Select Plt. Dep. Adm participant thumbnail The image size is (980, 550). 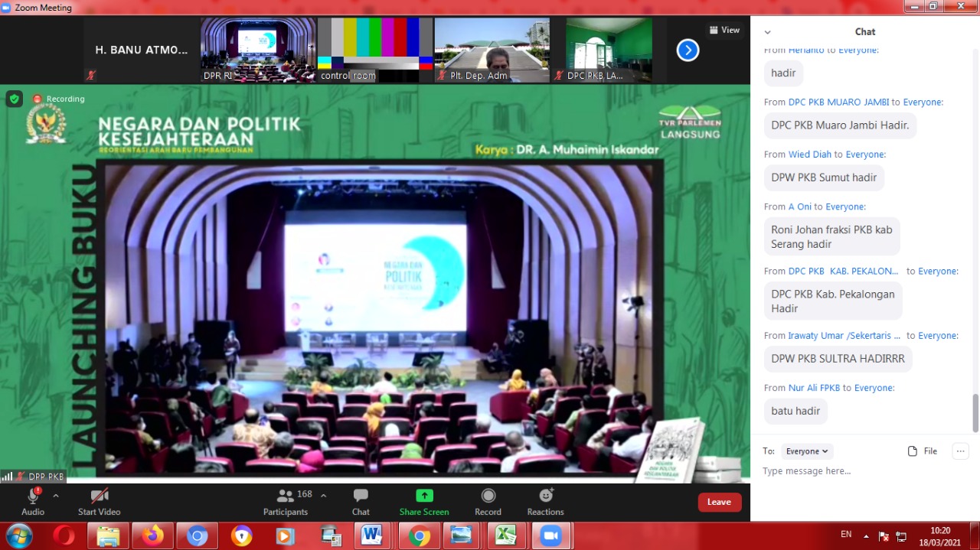(x=492, y=50)
